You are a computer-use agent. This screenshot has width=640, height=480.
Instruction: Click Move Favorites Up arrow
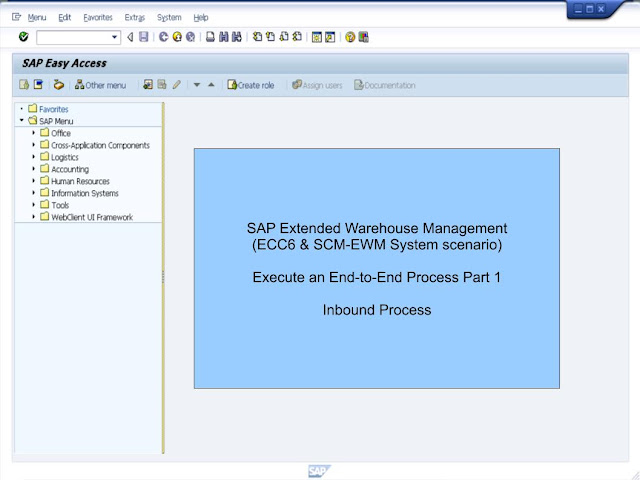coord(211,85)
